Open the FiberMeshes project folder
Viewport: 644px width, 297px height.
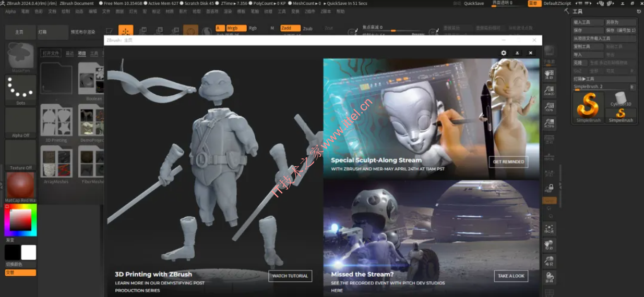pyautogui.click(x=91, y=165)
